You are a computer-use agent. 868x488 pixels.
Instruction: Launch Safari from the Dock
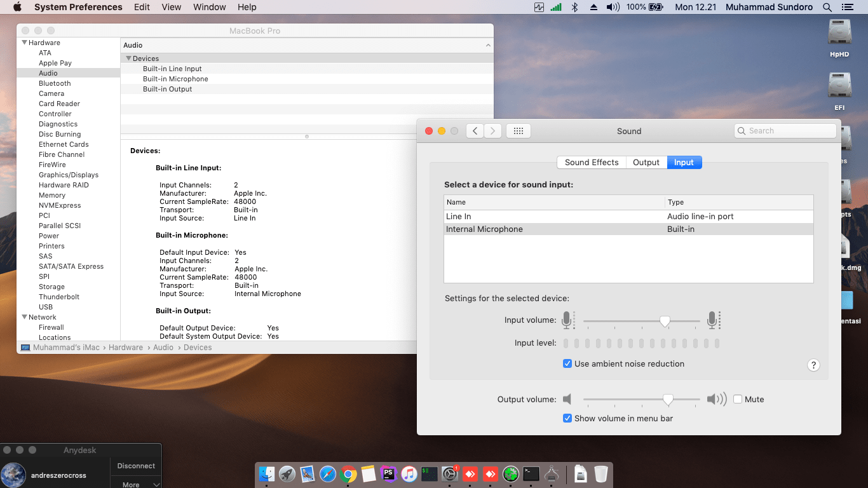tap(327, 474)
